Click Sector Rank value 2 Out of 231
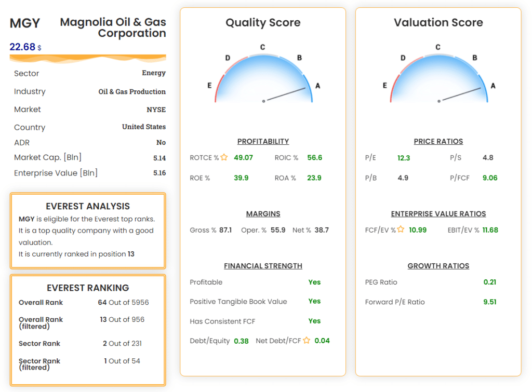The image size is (532, 392). 123,344
